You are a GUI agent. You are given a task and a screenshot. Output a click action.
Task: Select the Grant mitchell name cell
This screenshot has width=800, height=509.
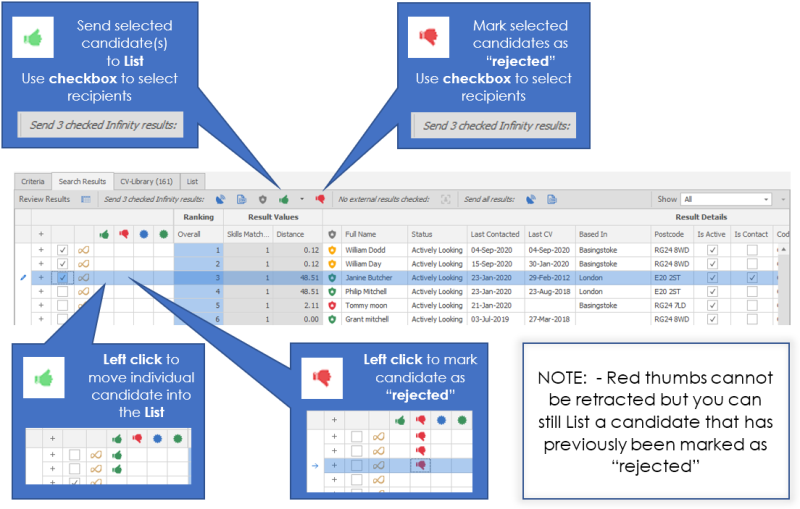(x=371, y=319)
